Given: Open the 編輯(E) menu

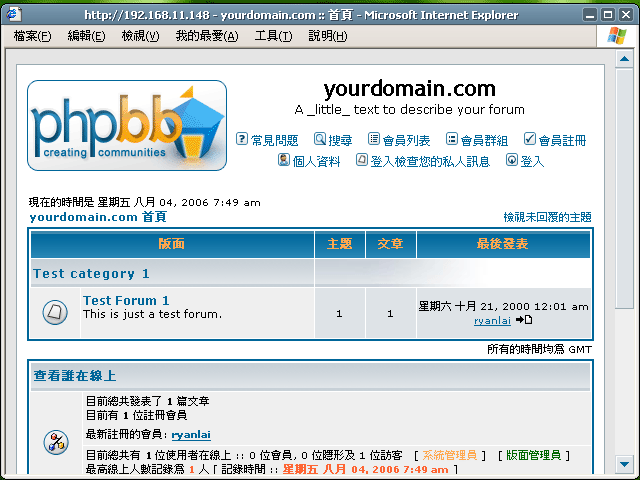Looking at the screenshot, I should pyautogui.click(x=86, y=36).
